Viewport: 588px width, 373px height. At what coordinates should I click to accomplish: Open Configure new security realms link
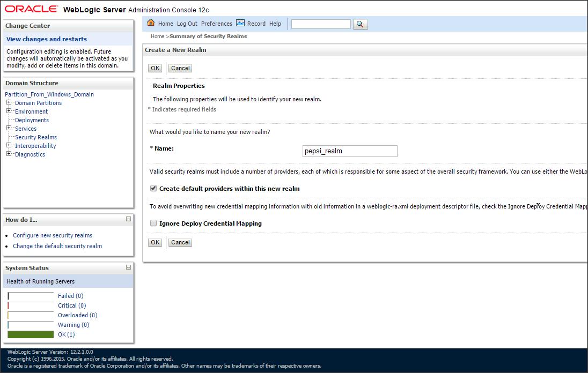(x=53, y=235)
